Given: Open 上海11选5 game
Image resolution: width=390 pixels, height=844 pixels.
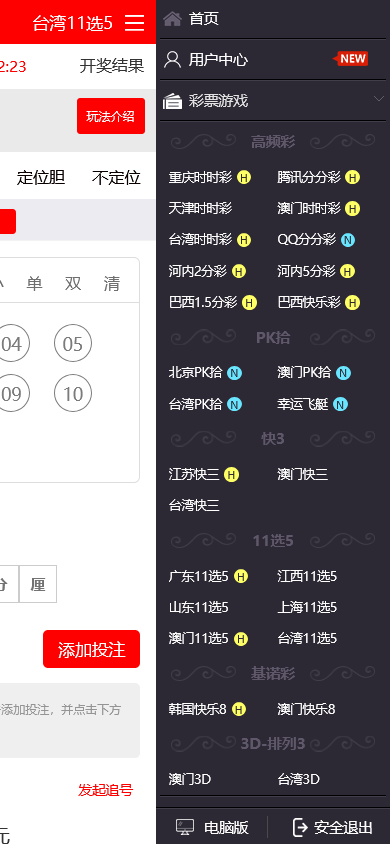Looking at the screenshot, I should [307, 608].
